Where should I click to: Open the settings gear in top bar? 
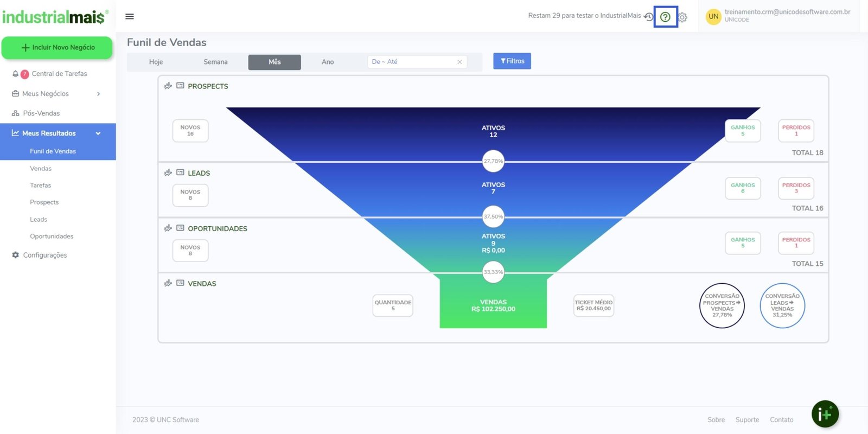point(682,17)
